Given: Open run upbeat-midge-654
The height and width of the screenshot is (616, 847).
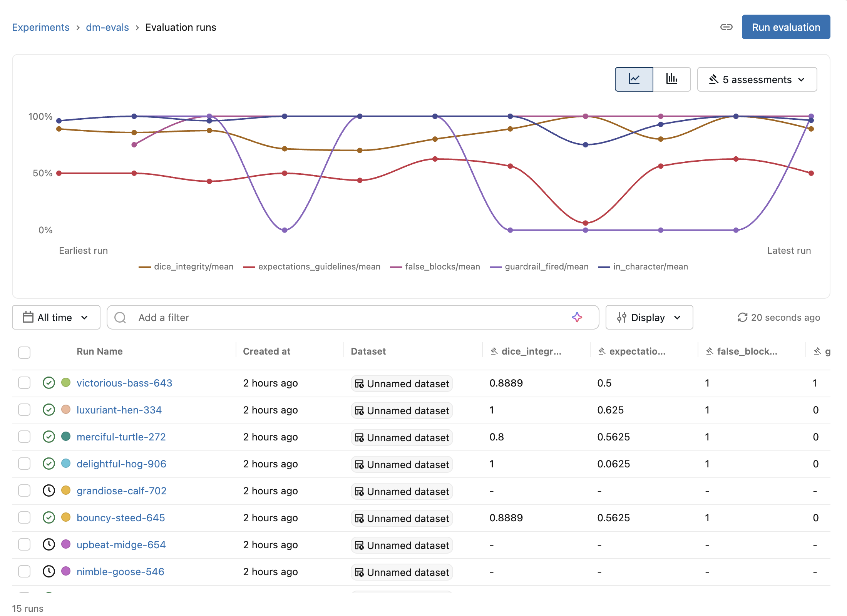Looking at the screenshot, I should pos(121,544).
